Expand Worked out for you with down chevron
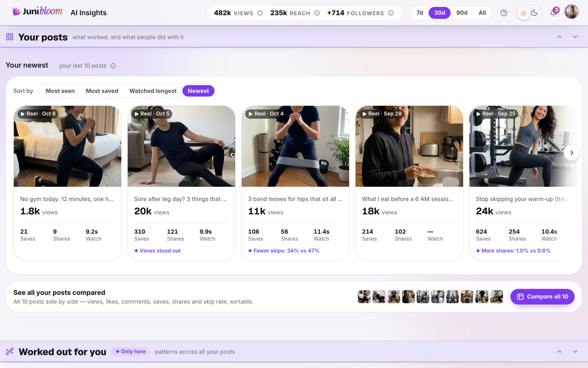Viewport: 588px width, 368px height. click(575, 351)
